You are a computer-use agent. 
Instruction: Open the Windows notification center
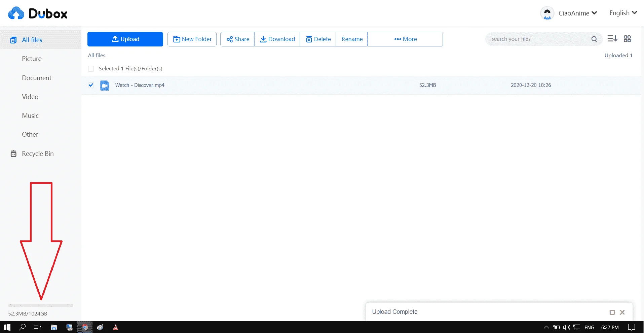point(632,327)
